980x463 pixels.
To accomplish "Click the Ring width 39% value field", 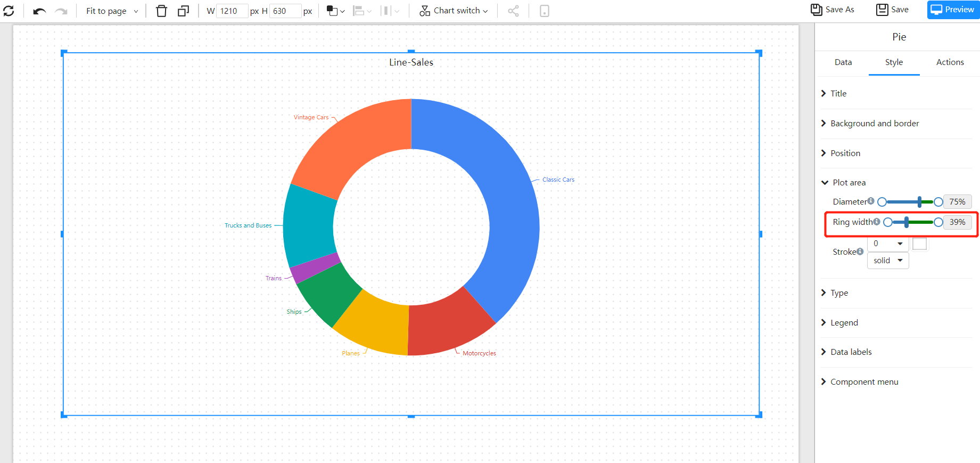I will click(957, 222).
